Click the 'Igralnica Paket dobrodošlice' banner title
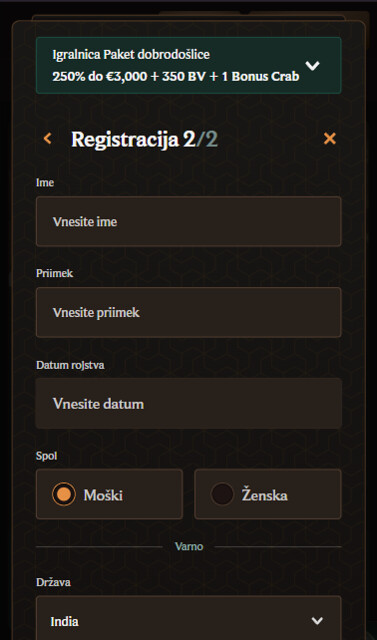 tap(131, 54)
